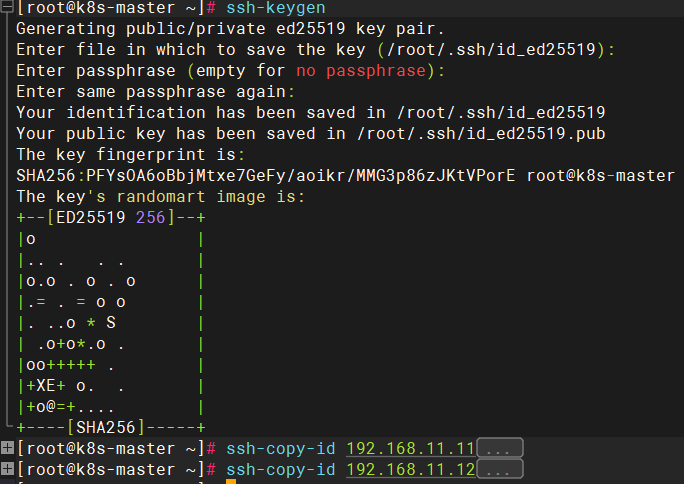Click the 'Enter file in which to save' line
This screenshot has width=684, height=484.
[315, 50]
